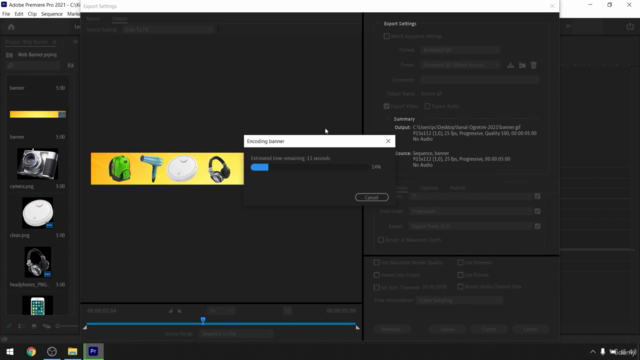Screen dimensions: 640x360
Task: Open Chrome from the taskbar
Action: [31, 351]
